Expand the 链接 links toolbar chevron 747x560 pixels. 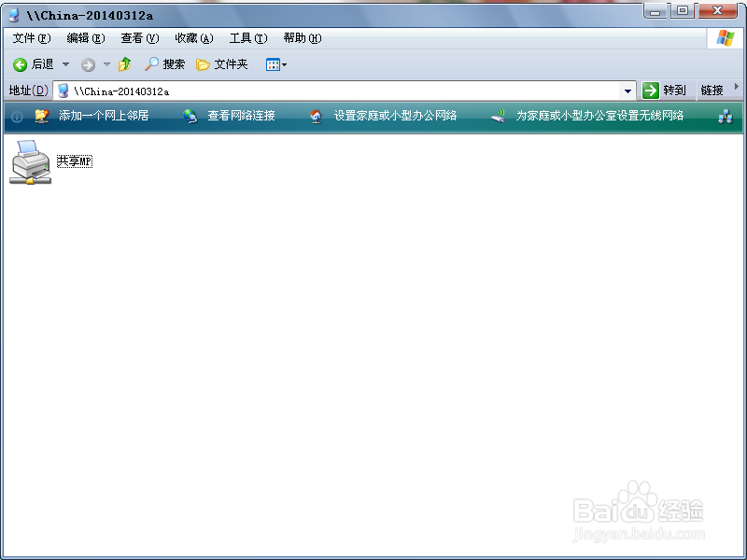point(737,87)
